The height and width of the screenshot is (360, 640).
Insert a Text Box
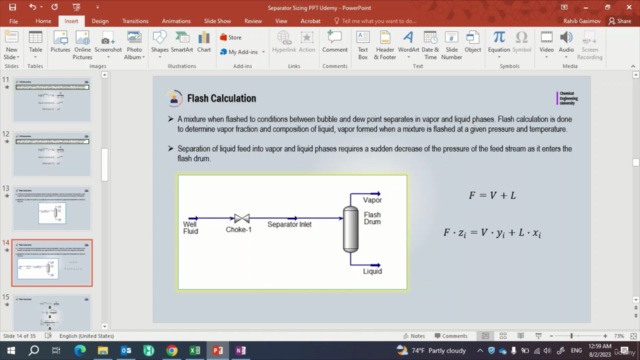pyautogui.click(x=363, y=45)
